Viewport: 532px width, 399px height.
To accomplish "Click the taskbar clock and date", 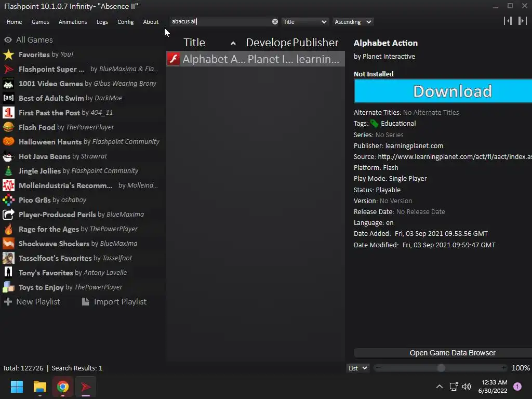I will tap(493, 387).
